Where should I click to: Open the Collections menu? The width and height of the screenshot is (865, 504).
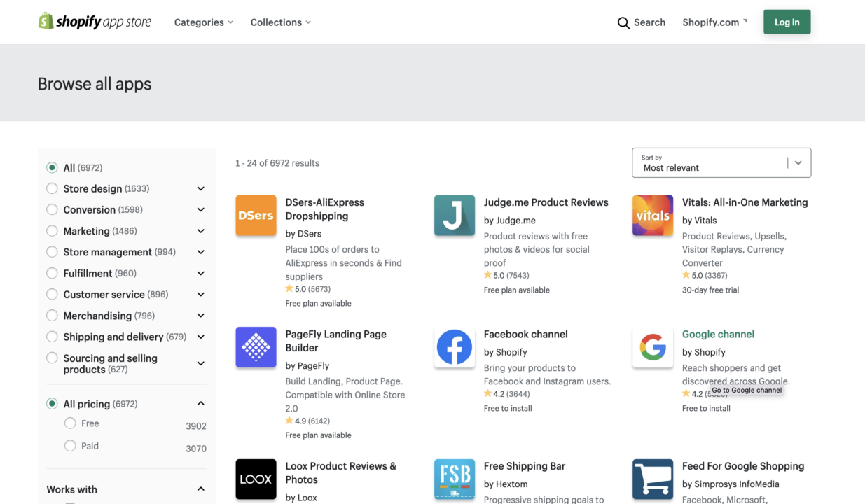[281, 22]
